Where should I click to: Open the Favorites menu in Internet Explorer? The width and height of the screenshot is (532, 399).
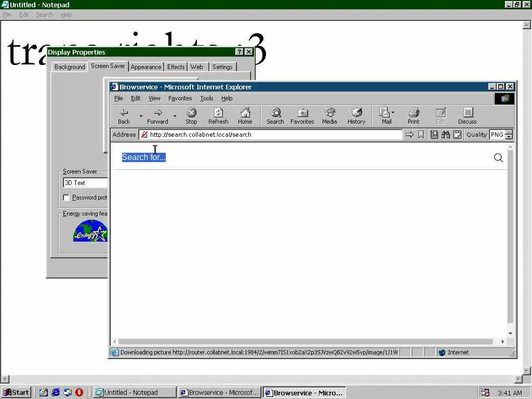tap(180, 98)
